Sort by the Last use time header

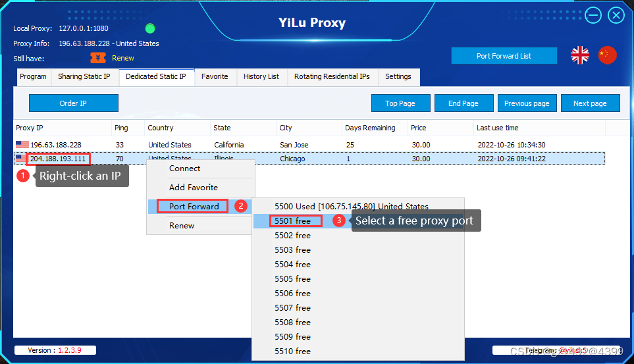539,128
